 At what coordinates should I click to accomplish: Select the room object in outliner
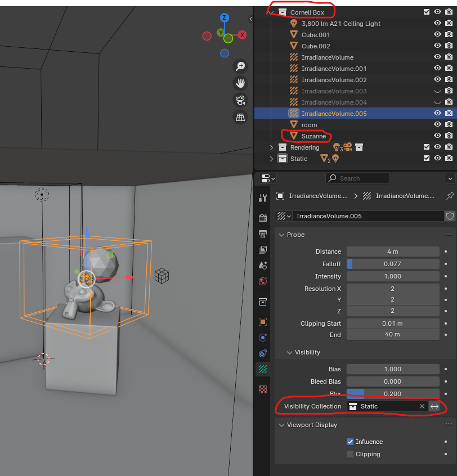click(309, 125)
